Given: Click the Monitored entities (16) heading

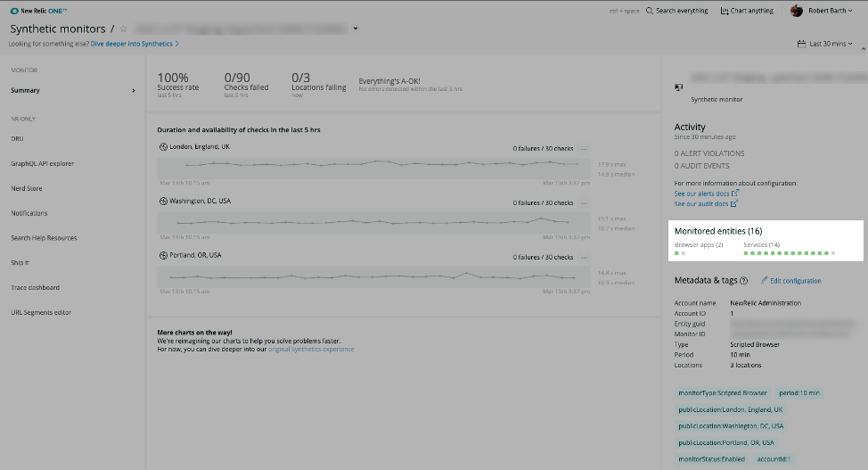Looking at the screenshot, I should click(718, 231).
